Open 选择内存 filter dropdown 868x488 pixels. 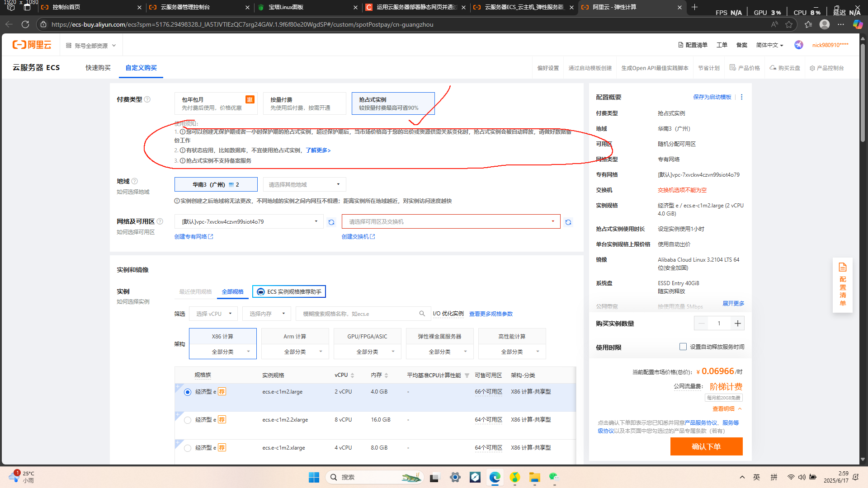click(267, 314)
